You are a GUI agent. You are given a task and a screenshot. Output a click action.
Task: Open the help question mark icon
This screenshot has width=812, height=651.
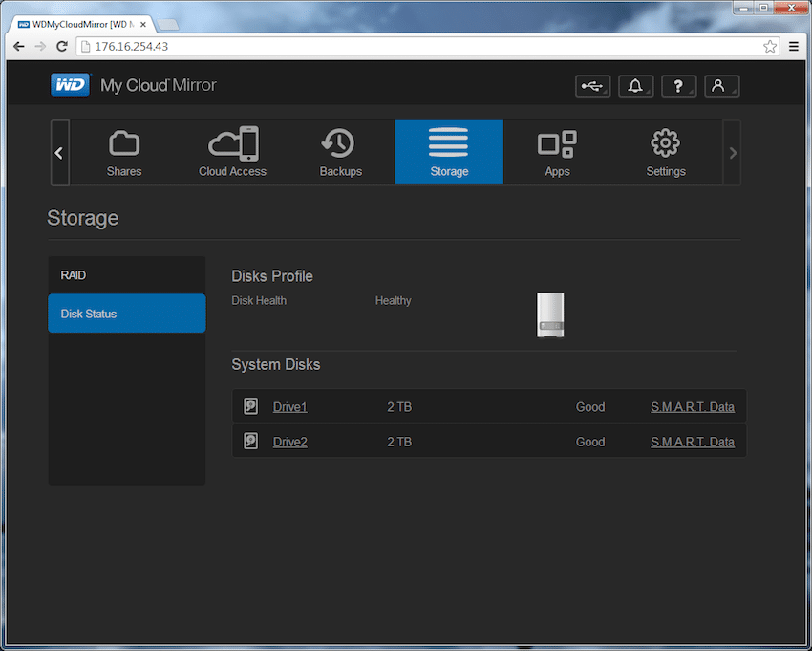pos(679,86)
